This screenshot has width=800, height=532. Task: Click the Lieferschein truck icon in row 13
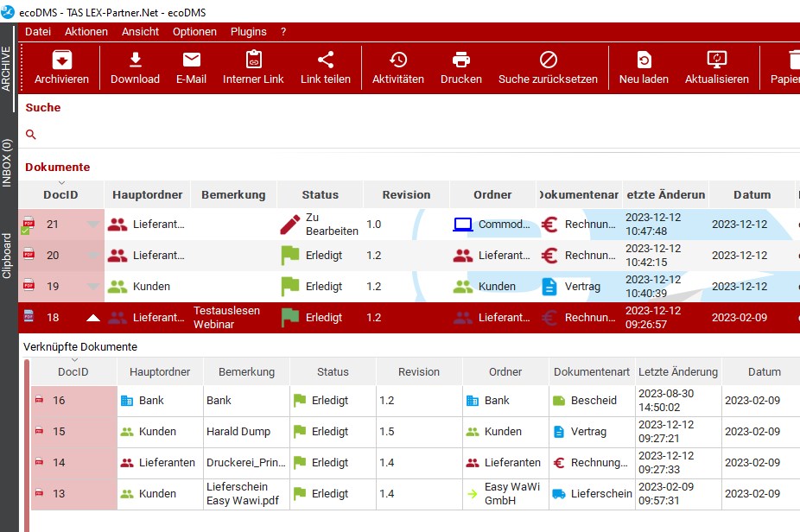559,494
